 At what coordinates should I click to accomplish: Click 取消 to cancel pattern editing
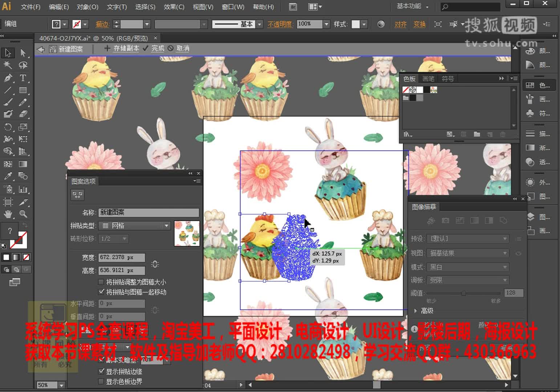click(x=183, y=48)
